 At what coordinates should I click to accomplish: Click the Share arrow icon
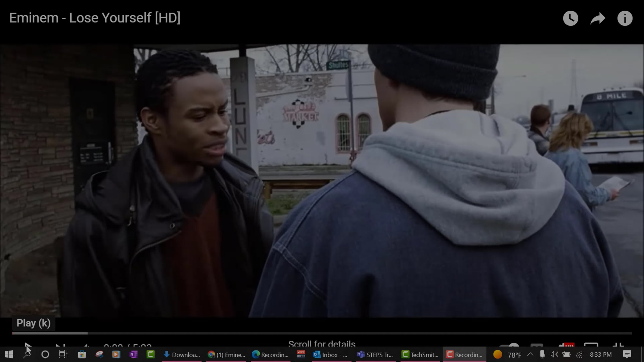(598, 18)
